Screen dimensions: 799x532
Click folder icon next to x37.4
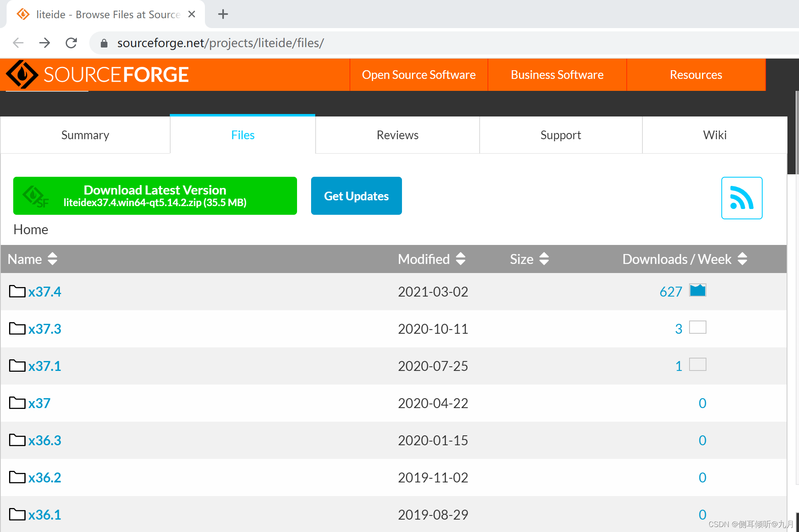[17, 292]
